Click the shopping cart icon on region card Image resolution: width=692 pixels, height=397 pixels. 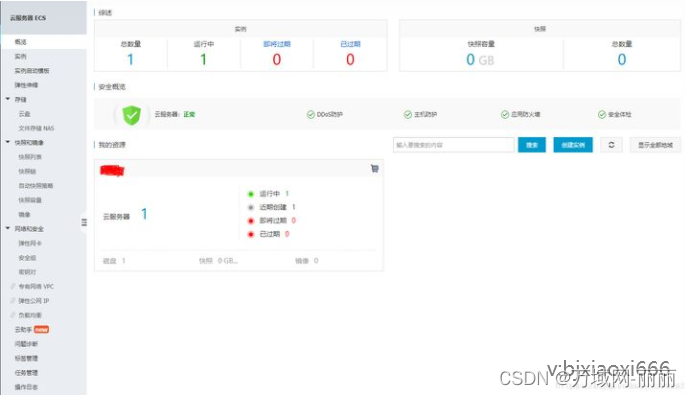click(375, 169)
